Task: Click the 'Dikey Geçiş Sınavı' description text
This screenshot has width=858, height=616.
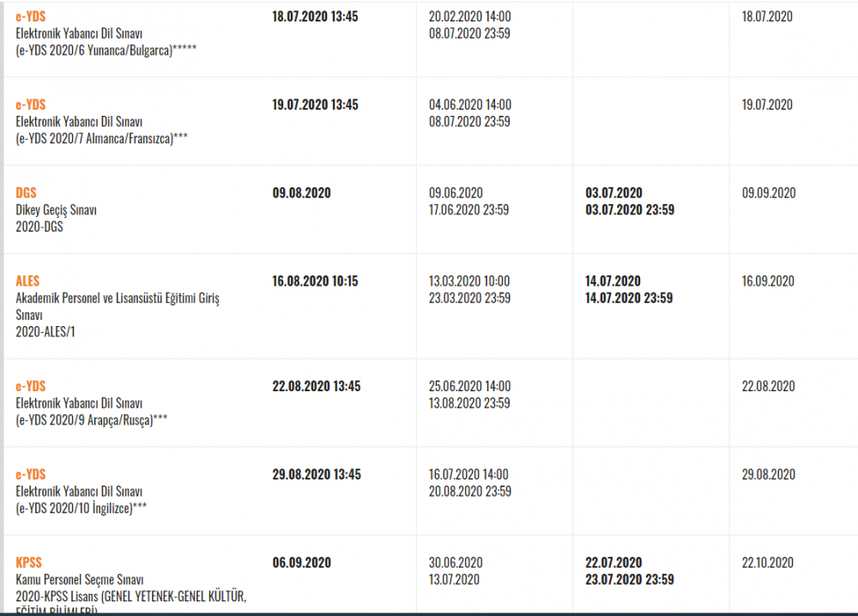Action: click(57, 210)
